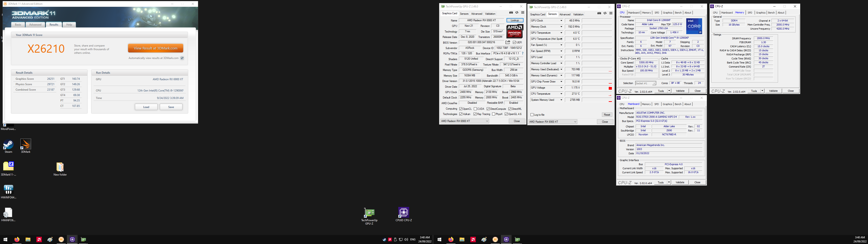The width and height of the screenshot is (868, 244).
Task: Click the network icon in the system tray
Action: 401,240
